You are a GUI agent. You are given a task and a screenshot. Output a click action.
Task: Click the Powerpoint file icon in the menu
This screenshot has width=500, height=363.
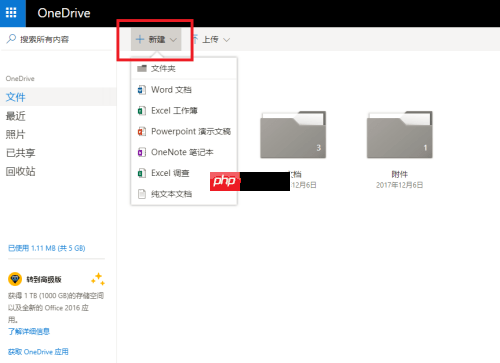142,131
